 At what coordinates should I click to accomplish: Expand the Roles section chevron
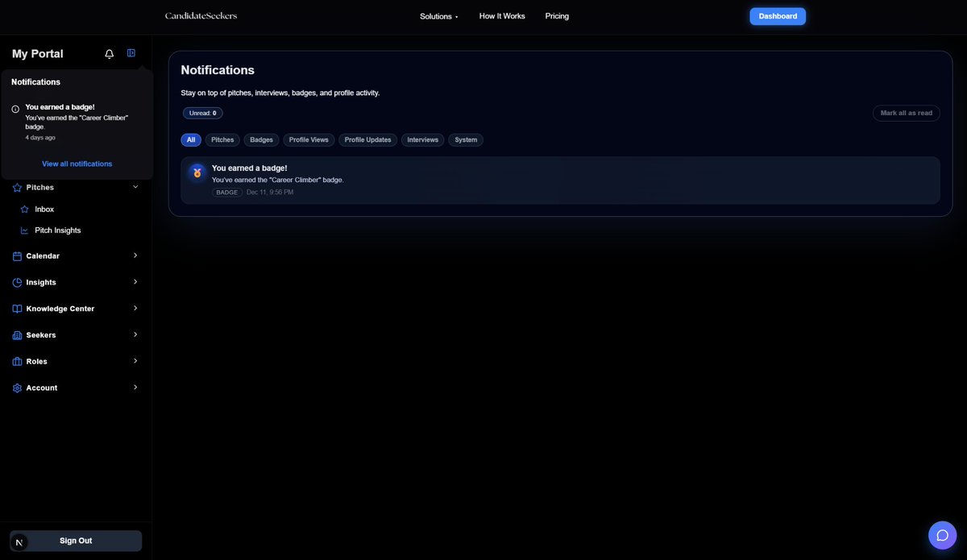pos(135,361)
